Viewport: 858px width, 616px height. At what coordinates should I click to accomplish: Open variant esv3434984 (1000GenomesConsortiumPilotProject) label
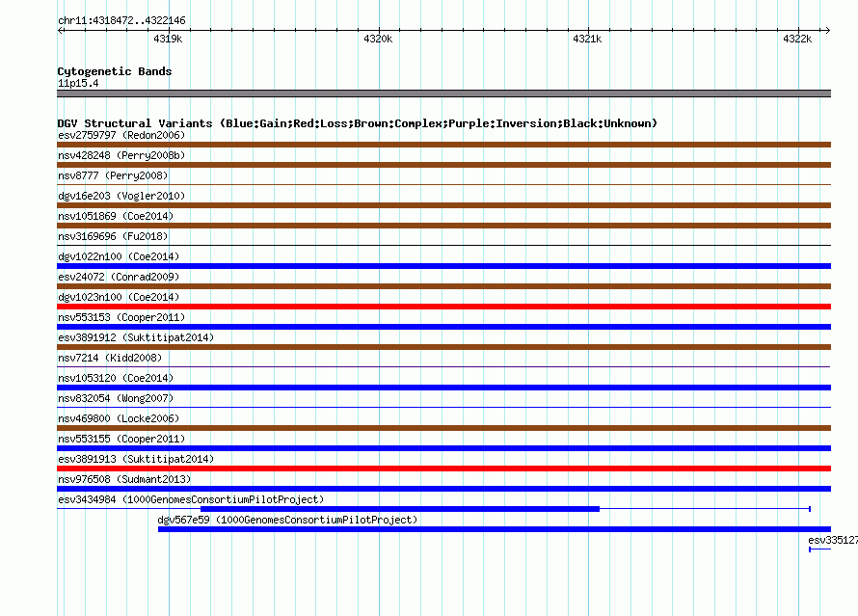[191, 499]
